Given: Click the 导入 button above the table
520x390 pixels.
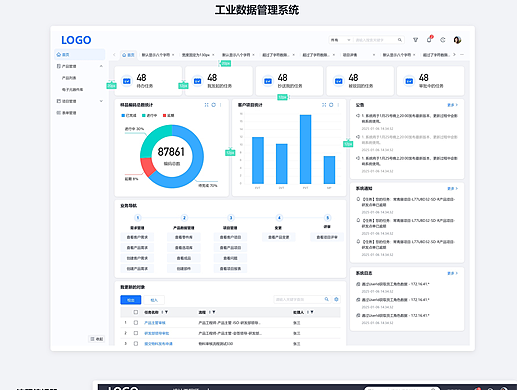Looking at the screenshot, I should 154,300.
